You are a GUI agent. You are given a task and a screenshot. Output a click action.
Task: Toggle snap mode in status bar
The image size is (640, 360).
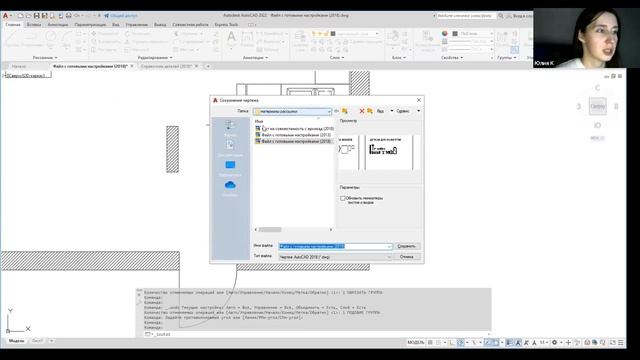pyautogui.click(x=439, y=342)
